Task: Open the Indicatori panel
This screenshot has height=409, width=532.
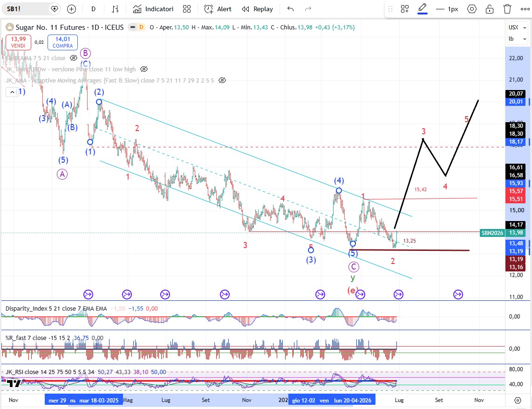Action: pos(153,9)
